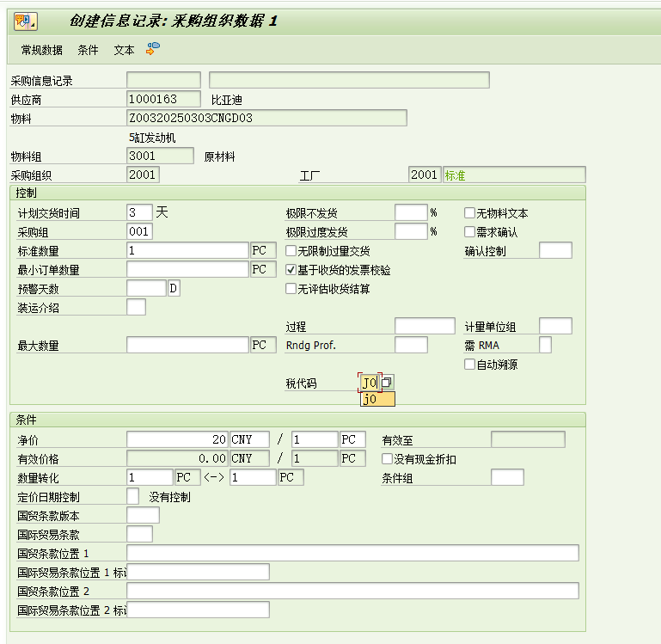Viewport: 661px width, 644px height.
Task: Tick the 需求确认 checkbox
Action: tap(469, 232)
